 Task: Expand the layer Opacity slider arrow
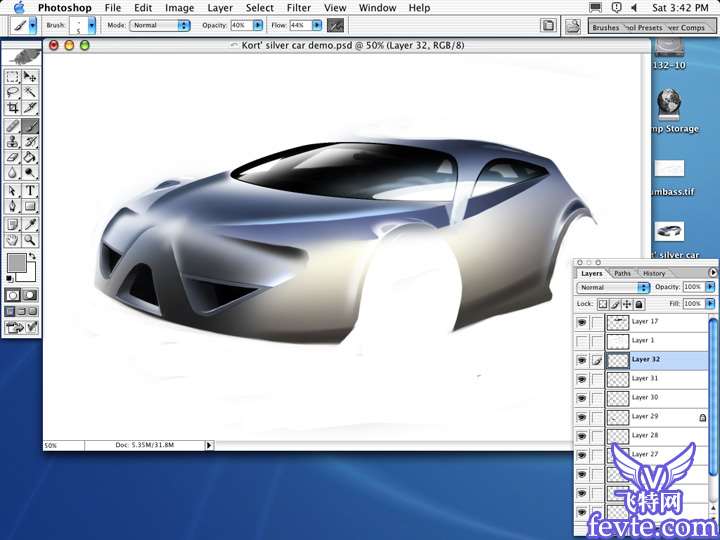click(711, 288)
